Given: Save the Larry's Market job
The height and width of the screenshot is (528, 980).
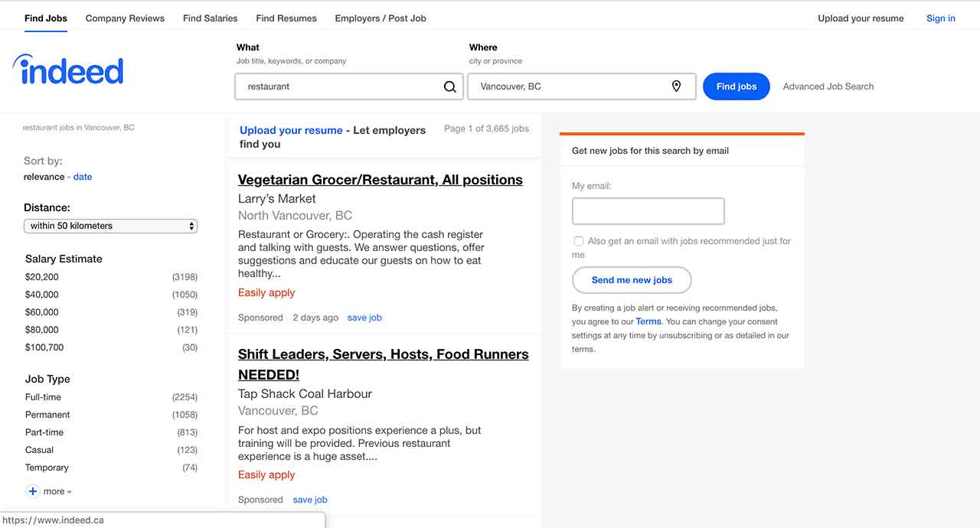Looking at the screenshot, I should [364, 318].
